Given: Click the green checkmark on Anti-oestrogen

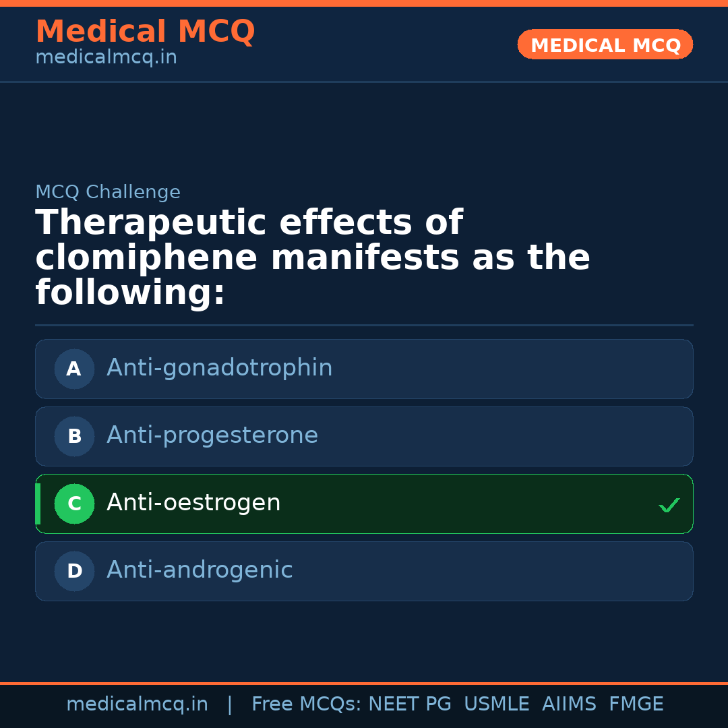Looking at the screenshot, I should pos(669,505).
